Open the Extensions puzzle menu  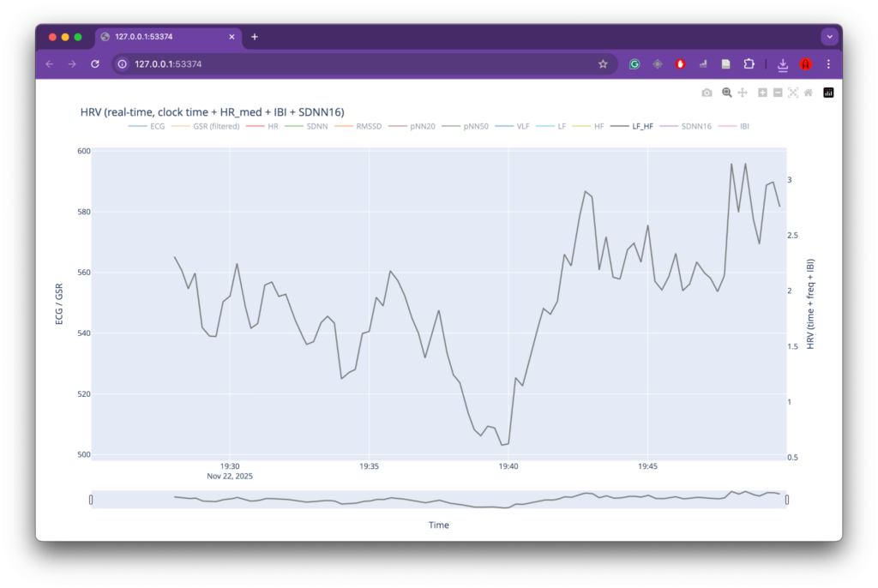[749, 64]
